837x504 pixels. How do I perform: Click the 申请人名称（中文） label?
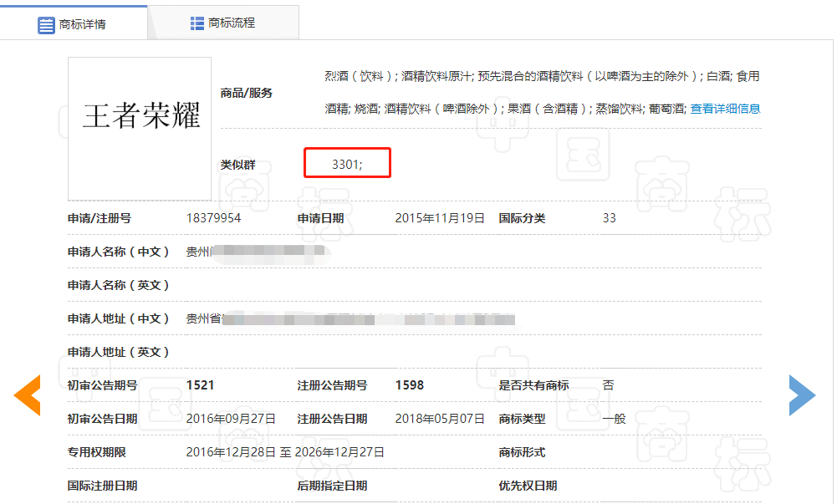click(x=119, y=252)
